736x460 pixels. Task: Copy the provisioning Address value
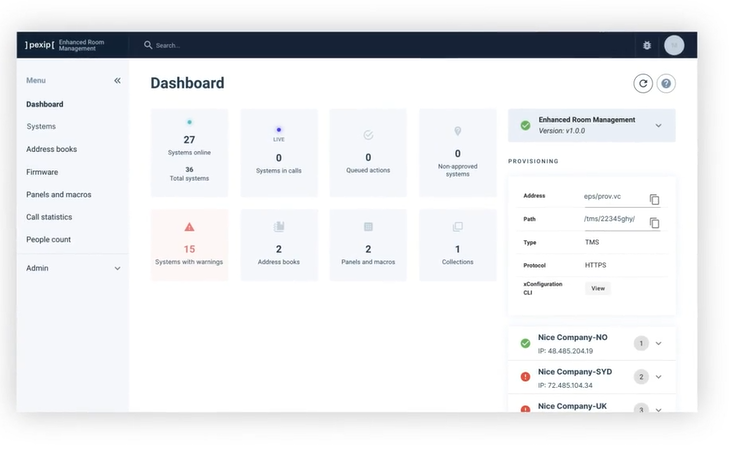pyautogui.click(x=654, y=199)
